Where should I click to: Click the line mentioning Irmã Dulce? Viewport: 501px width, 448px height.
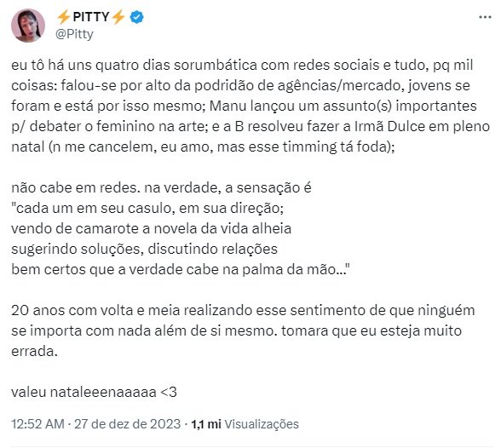point(250,126)
